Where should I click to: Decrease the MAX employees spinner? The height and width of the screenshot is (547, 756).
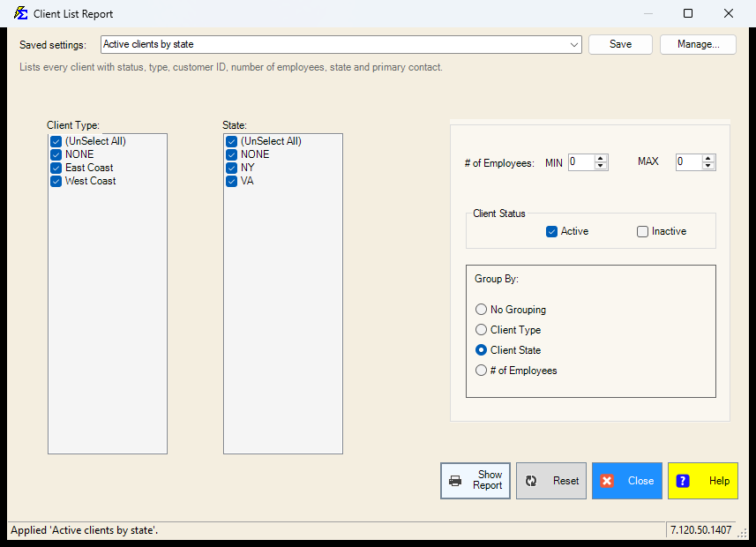pyautogui.click(x=707, y=166)
